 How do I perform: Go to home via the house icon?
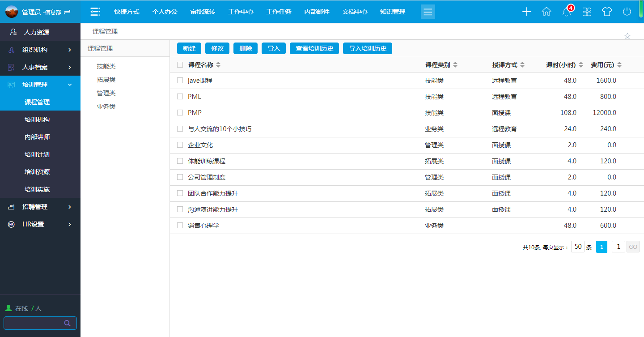tap(547, 12)
